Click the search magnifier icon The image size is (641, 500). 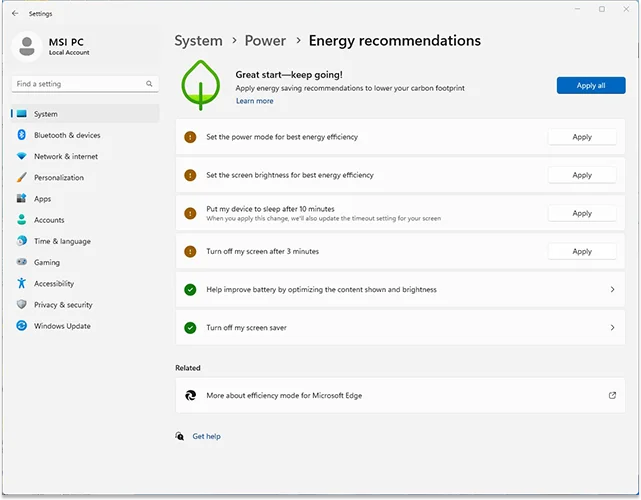pos(149,83)
